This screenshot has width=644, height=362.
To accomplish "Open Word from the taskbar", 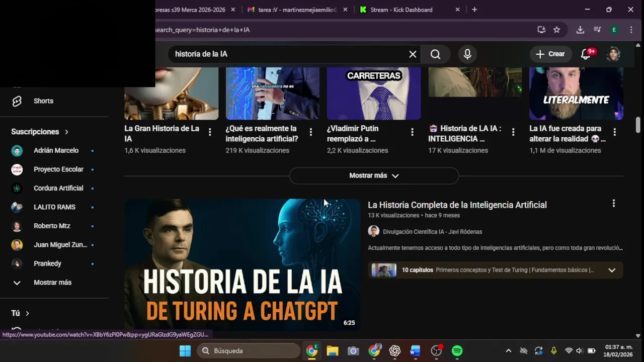I will pos(415,351).
